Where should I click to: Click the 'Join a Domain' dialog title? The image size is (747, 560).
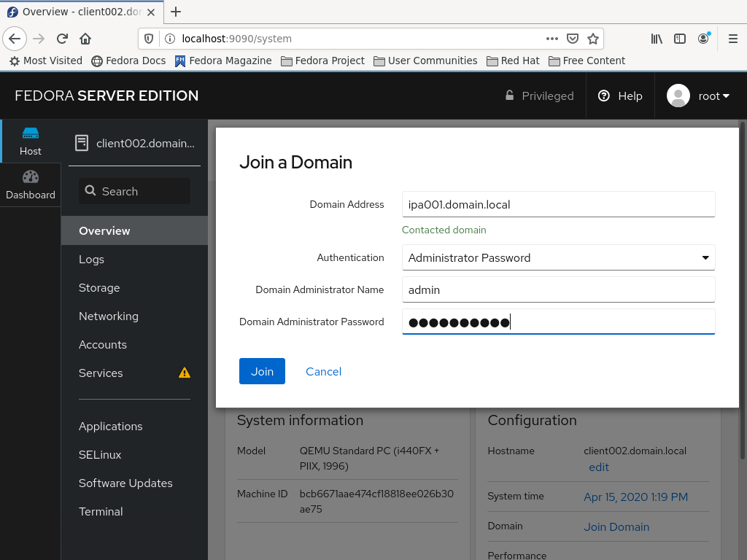(x=295, y=163)
